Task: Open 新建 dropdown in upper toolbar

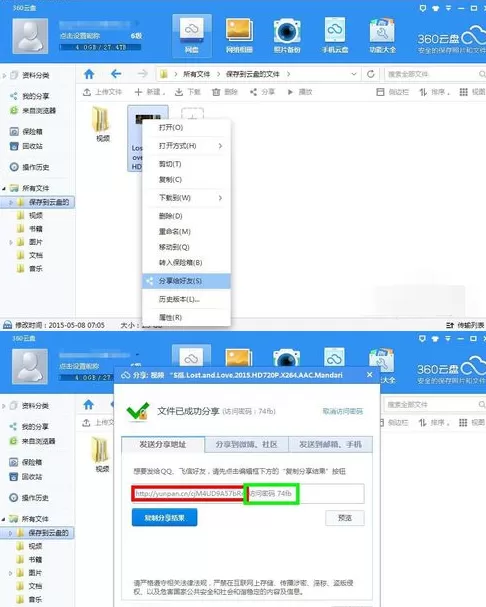Action: pyautogui.click(x=150, y=92)
